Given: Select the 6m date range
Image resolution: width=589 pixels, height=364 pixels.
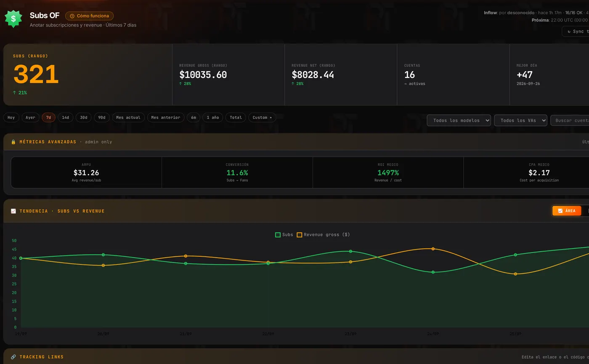Looking at the screenshot, I should point(194,117).
